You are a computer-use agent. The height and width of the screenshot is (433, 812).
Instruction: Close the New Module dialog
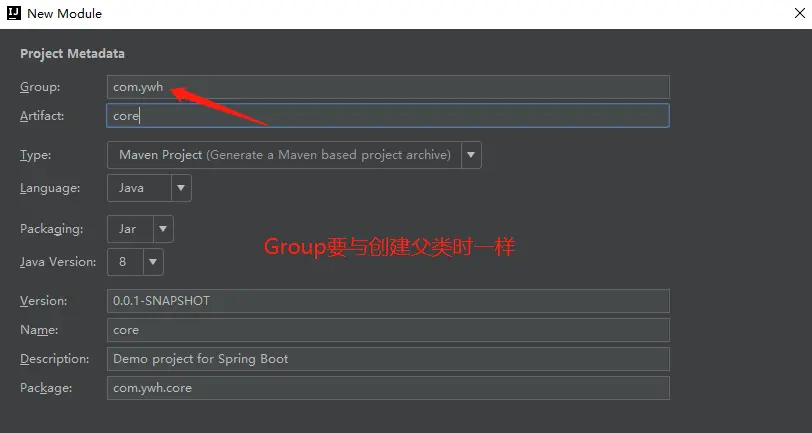pyautogui.click(x=800, y=13)
